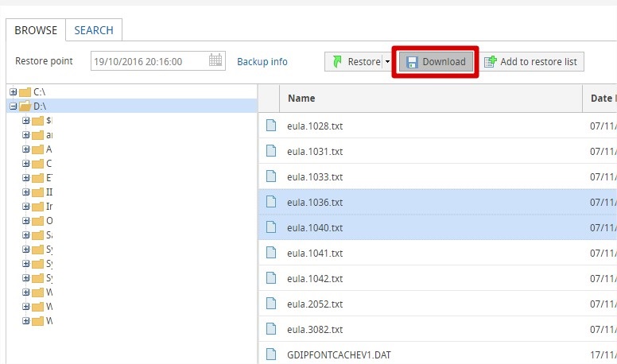Screen dimensions: 617x364
Task: Select the D:\ folder in tree
Action: point(39,106)
